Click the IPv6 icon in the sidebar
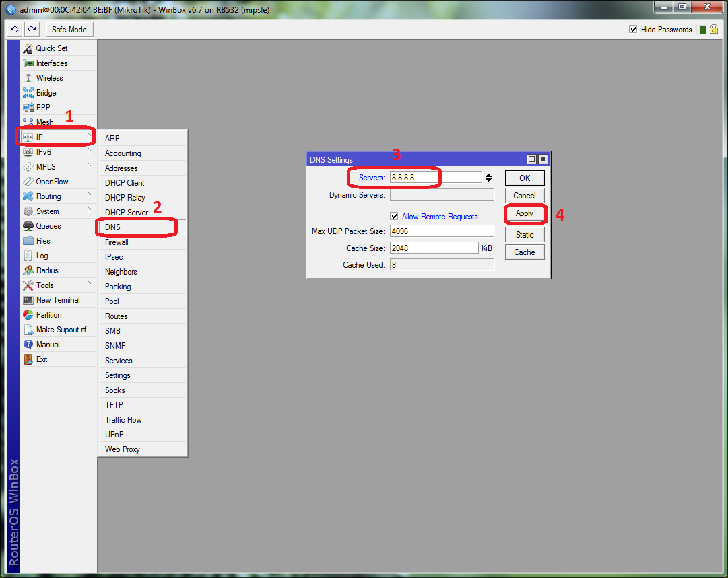The height and width of the screenshot is (578, 728). [x=28, y=151]
